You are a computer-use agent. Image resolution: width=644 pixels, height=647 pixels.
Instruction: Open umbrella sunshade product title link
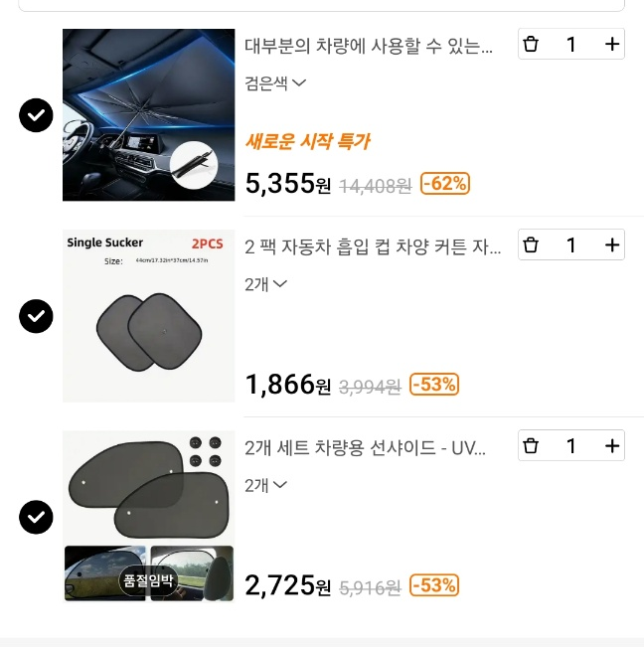(x=369, y=46)
